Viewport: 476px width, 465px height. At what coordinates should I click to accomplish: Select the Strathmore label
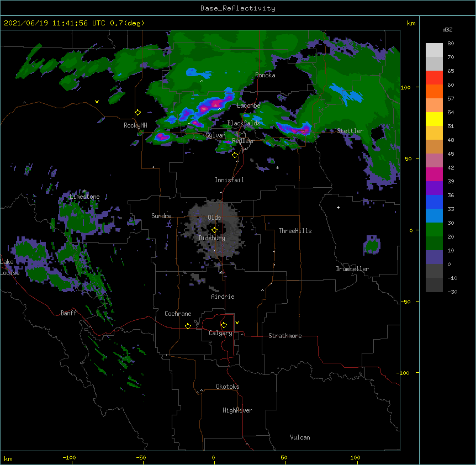point(285,336)
